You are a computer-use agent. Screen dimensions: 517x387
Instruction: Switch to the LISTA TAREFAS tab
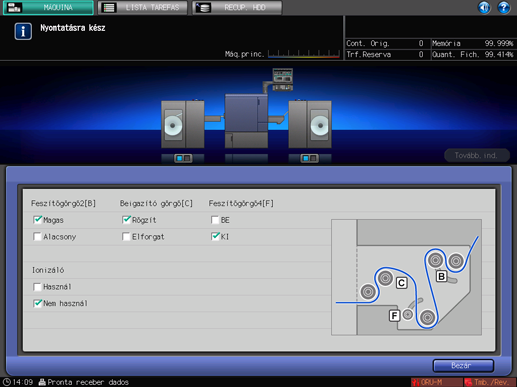click(143, 7)
